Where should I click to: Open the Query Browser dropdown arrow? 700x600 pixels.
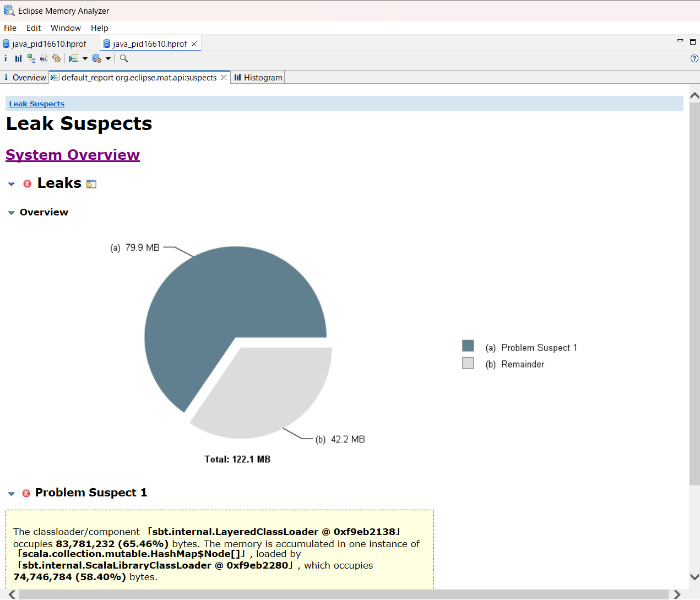pos(108,58)
